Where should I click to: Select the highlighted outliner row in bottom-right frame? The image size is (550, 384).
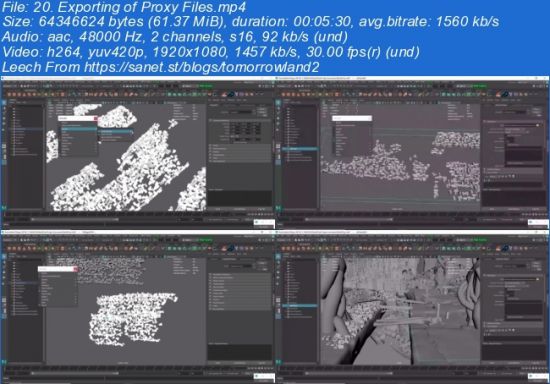(300, 306)
